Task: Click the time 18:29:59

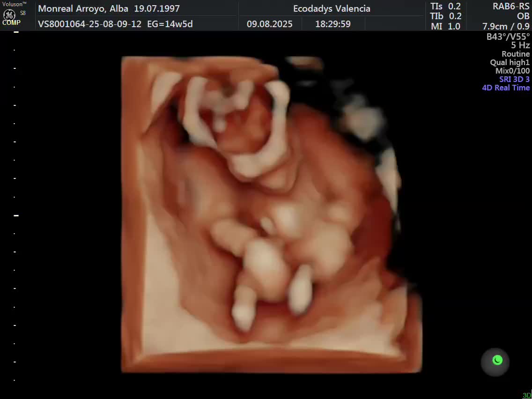Action: pyautogui.click(x=333, y=24)
